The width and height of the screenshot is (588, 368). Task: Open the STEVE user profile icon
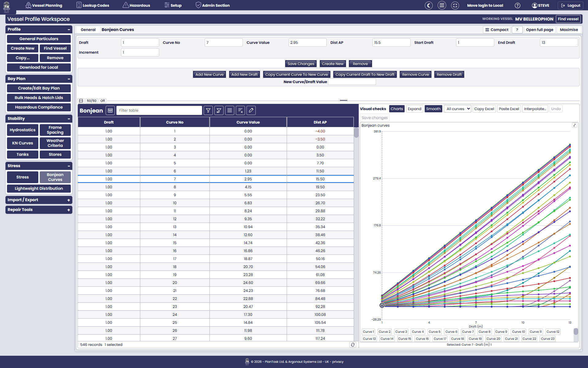[x=535, y=6]
